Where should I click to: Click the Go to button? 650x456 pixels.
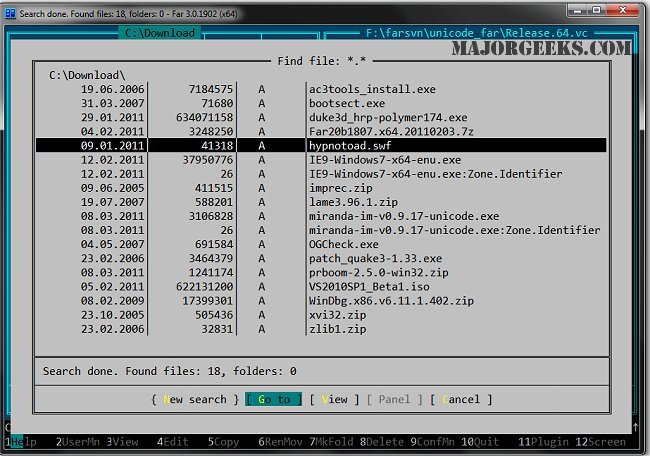[272, 399]
